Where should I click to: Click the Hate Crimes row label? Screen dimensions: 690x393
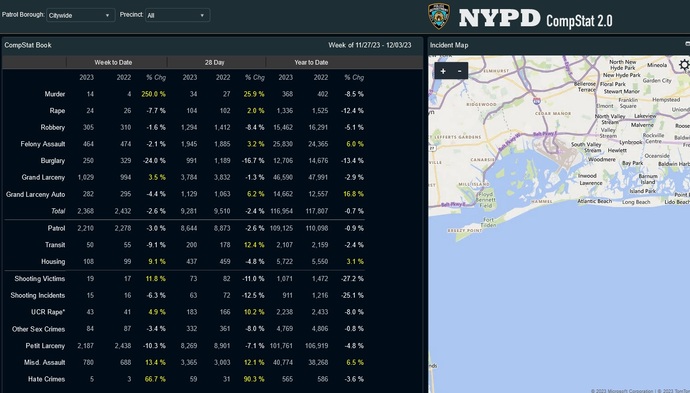tap(46, 379)
